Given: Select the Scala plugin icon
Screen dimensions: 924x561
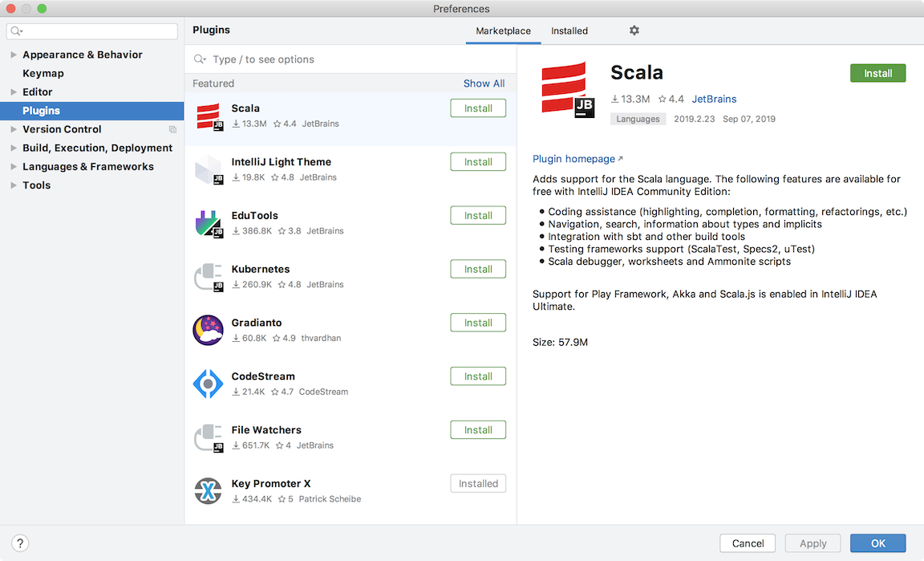Looking at the screenshot, I should [x=208, y=116].
